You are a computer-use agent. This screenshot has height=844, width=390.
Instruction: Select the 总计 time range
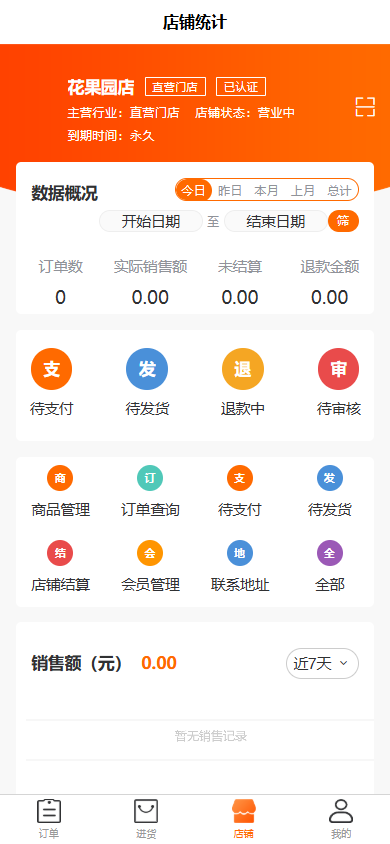coord(339,190)
